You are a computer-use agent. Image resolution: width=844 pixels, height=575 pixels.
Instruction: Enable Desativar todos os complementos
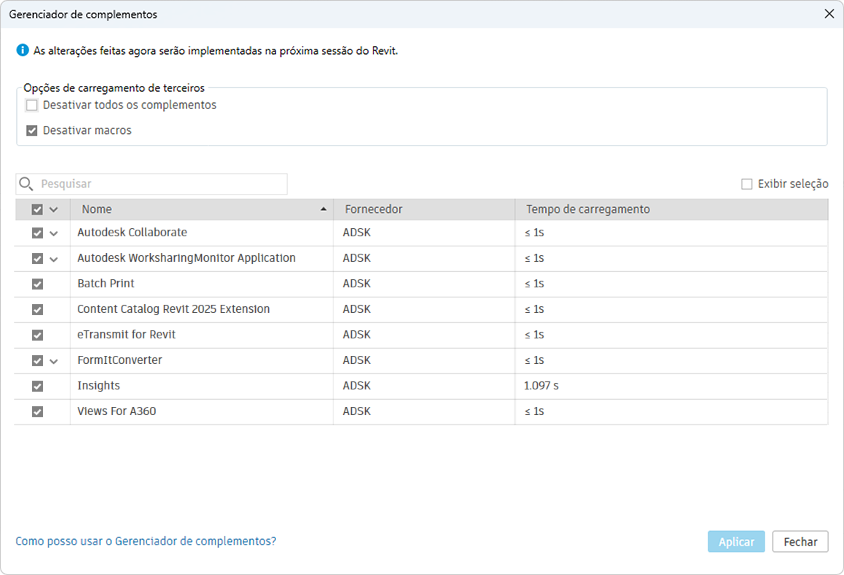point(32,105)
